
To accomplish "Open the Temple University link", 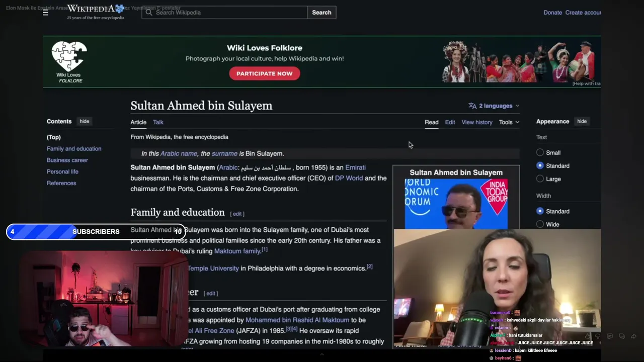I will (x=213, y=268).
